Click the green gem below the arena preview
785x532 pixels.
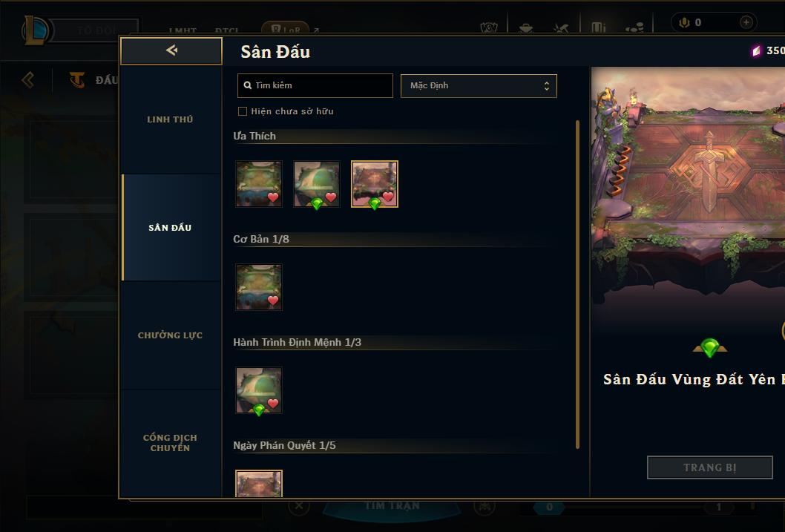[x=710, y=347]
